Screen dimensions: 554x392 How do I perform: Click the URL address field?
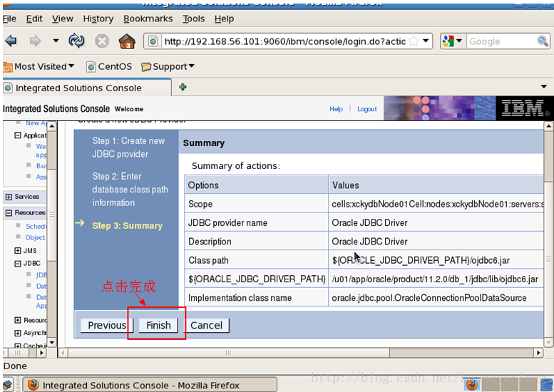pos(284,41)
